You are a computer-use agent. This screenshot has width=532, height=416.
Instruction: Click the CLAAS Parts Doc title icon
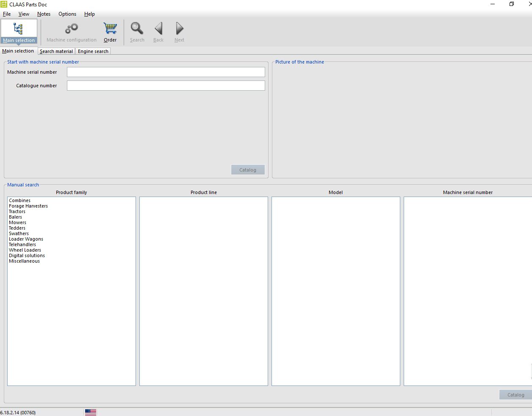[4, 4]
